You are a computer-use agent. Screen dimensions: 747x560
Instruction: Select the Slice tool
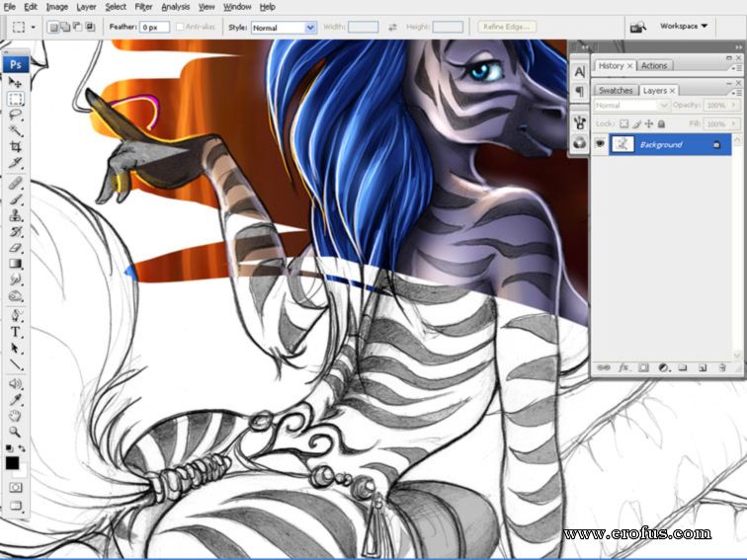coord(15,162)
